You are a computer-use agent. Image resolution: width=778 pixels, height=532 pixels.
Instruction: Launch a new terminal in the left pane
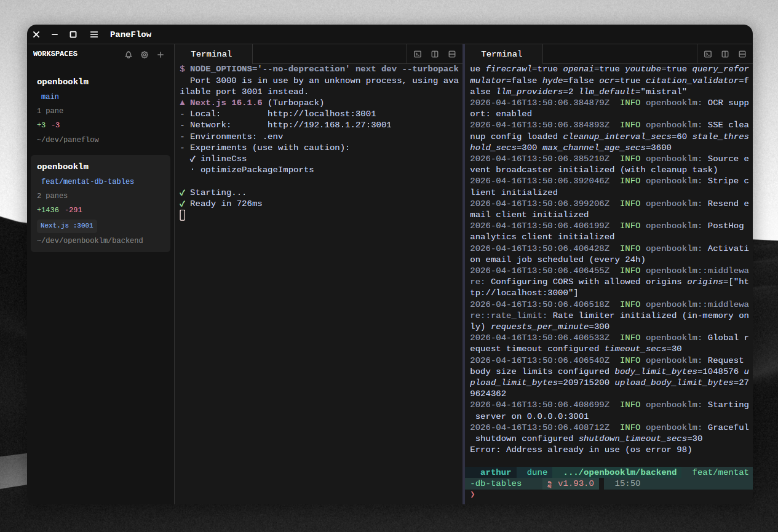point(418,54)
